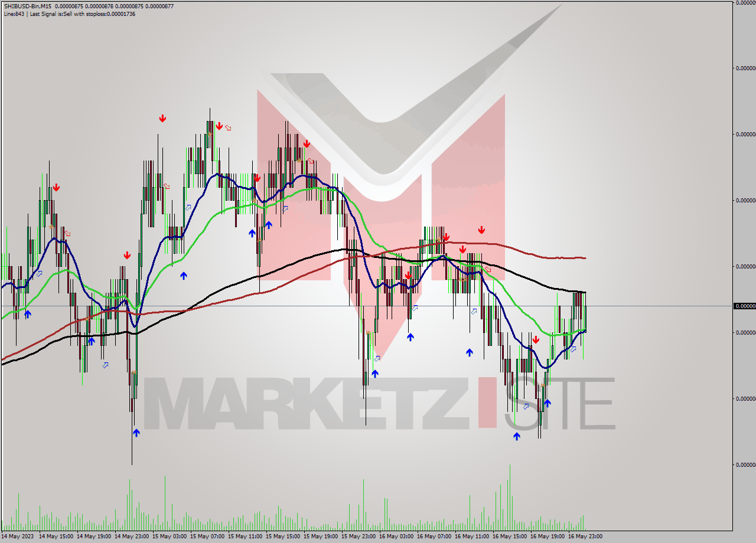
Task: Select the 0.00000875 open price value
Action: [x=70, y=6]
